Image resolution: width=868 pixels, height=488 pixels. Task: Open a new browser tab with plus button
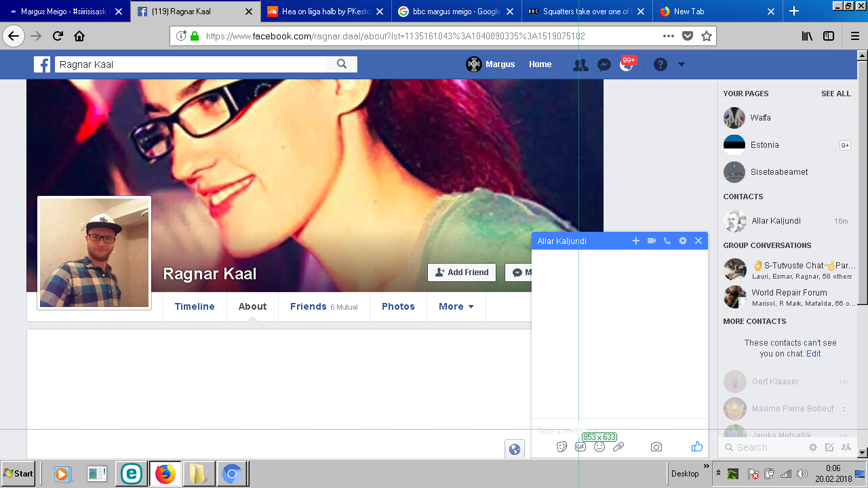point(794,12)
